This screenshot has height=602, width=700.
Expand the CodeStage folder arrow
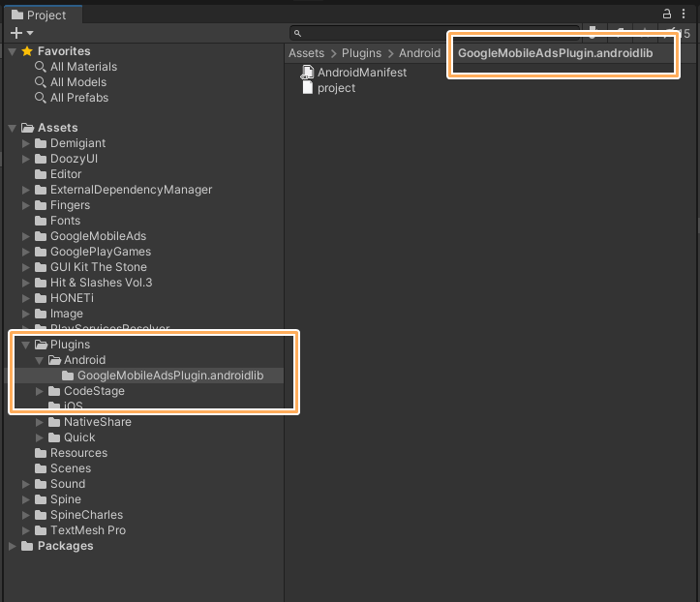click(40, 391)
